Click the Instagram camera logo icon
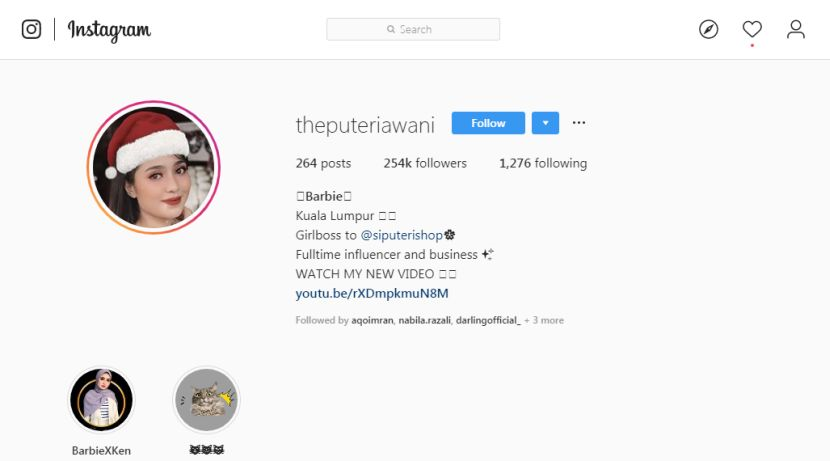The image size is (830, 461). tap(31, 29)
